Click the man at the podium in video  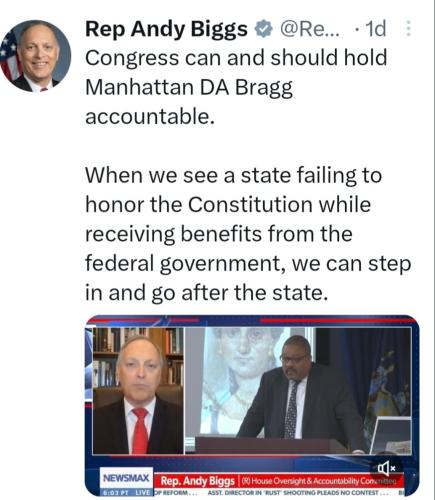click(x=302, y=392)
